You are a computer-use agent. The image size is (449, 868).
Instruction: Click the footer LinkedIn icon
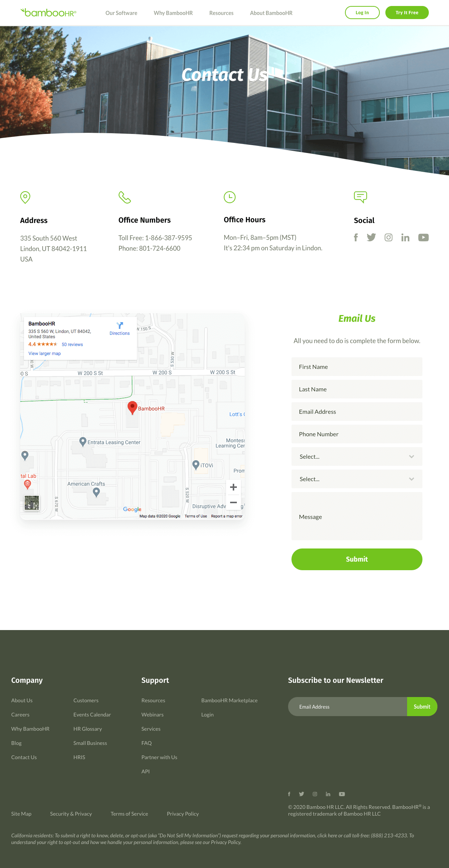coord(328,794)
